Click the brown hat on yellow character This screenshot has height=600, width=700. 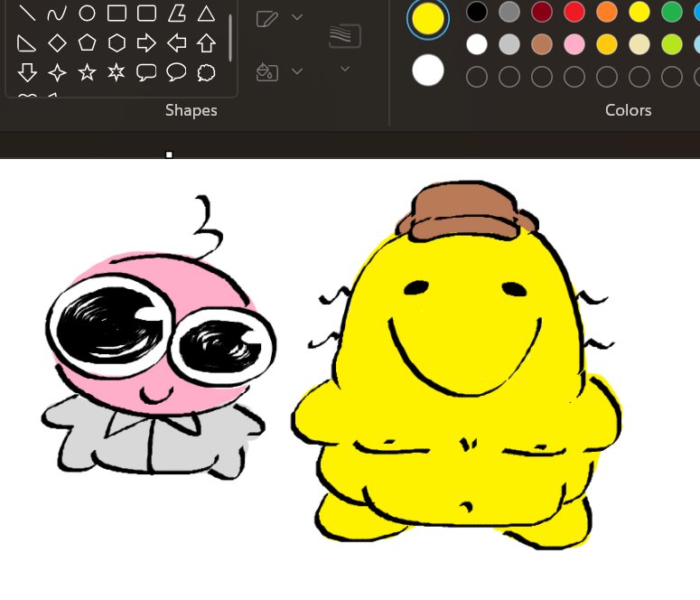coord(468,211)
